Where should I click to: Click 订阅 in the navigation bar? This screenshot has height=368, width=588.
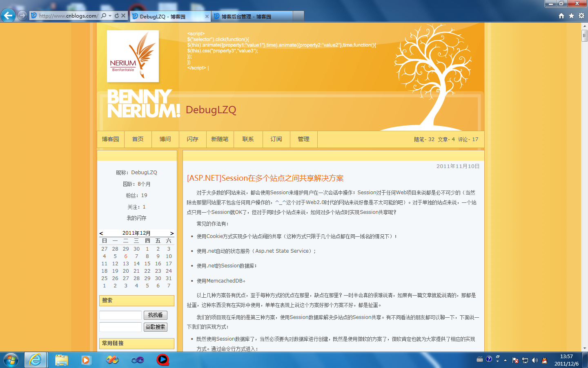[x=276, y=139]
